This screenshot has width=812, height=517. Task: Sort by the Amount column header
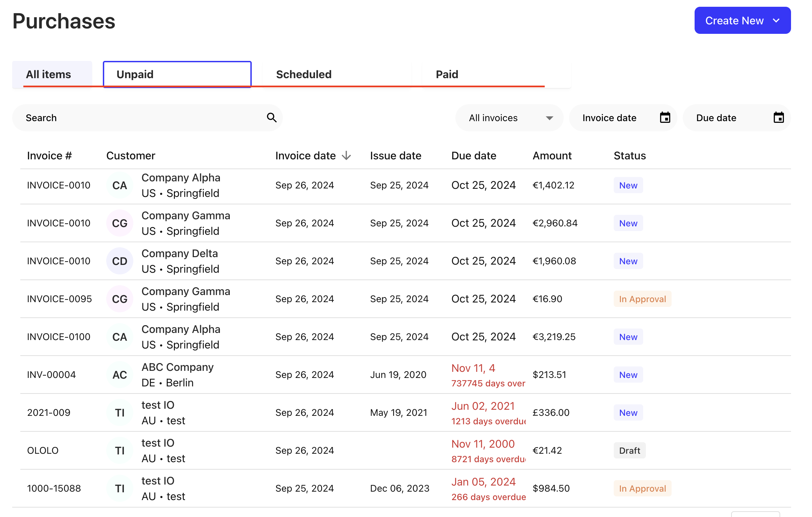(x=552, y=156)
